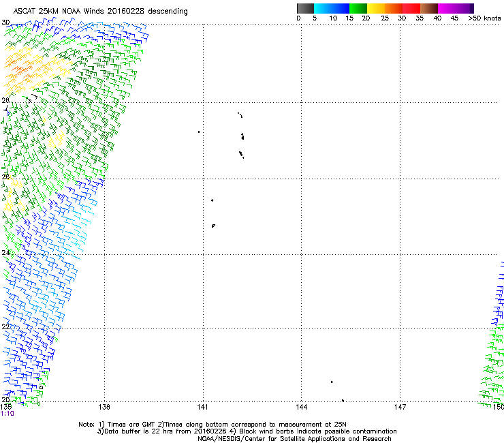Click the note 'Black wind barbs indicate possible contamination'

click(318, 431)
